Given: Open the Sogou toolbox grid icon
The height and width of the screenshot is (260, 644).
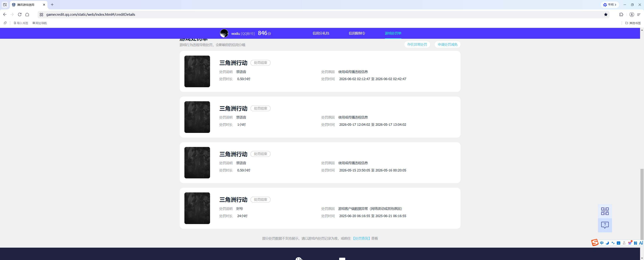Looking at the screenshot, I should coord(636,243).
